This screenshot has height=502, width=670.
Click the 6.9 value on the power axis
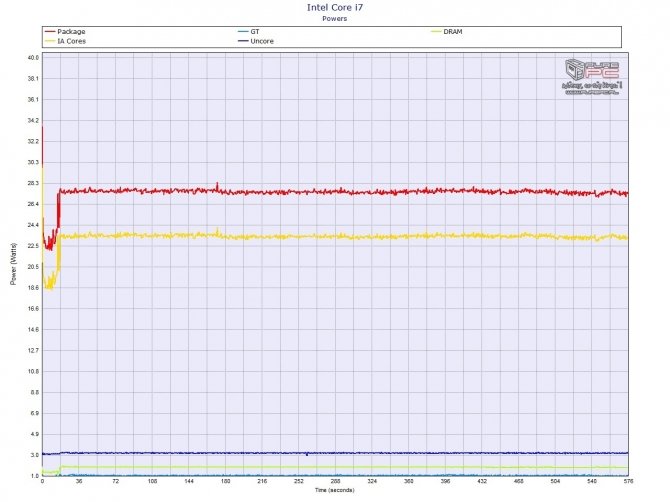[x=35, y=414]
